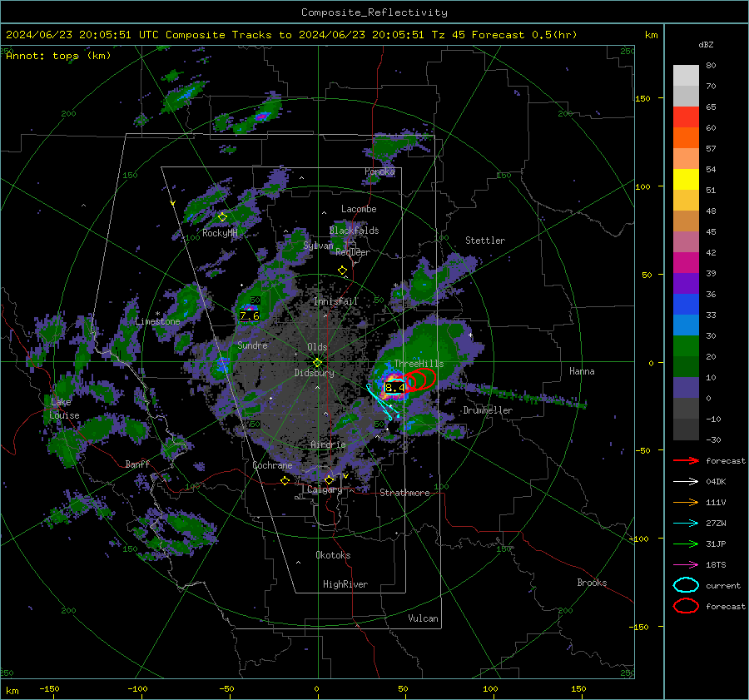Select the yellow 54 dBZ color swatch
Viewport: 749px width, 700px height.
686,179
